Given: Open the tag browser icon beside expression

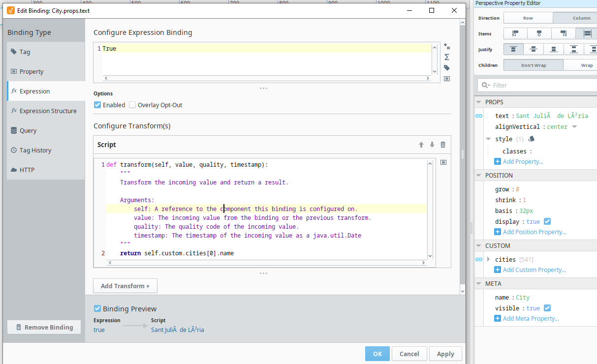Looking at the screenshot, I should [447, 68].
